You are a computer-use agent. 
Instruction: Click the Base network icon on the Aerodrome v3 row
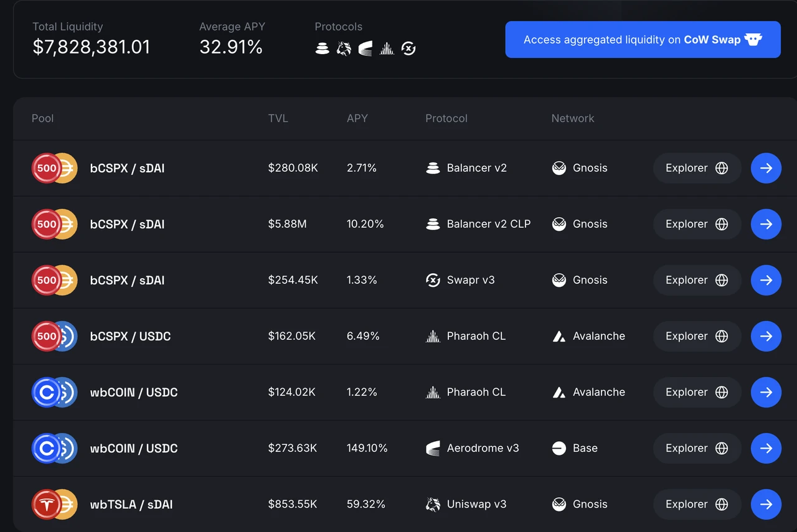click(x=559, y=448)
